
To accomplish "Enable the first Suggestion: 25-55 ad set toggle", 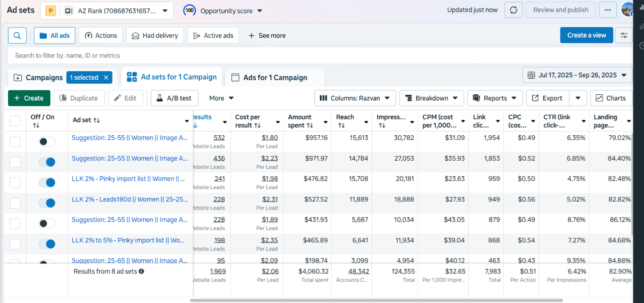I will coord(47,141).
